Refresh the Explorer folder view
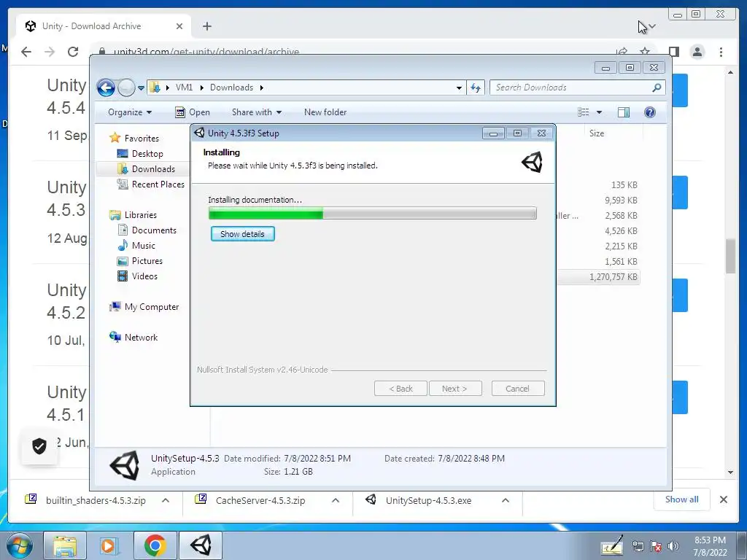Image resolution: width=747 pixels, height=560 pixels. point(476,87)
